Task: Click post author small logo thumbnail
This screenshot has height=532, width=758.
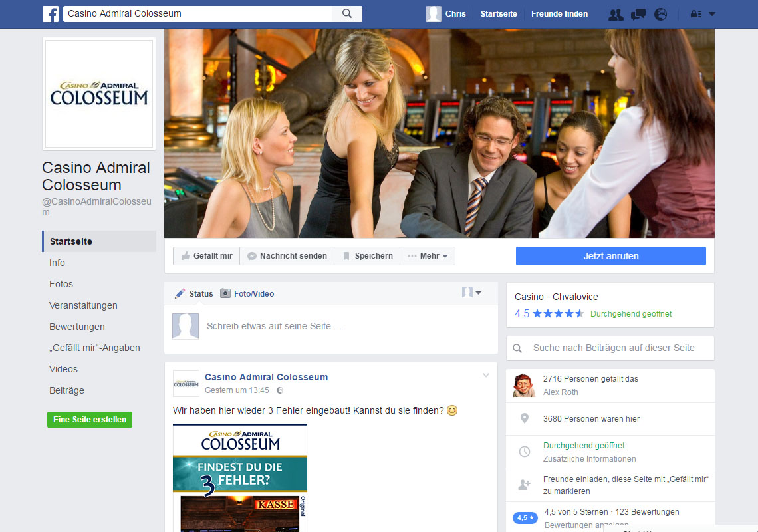Action: (186, 384)
